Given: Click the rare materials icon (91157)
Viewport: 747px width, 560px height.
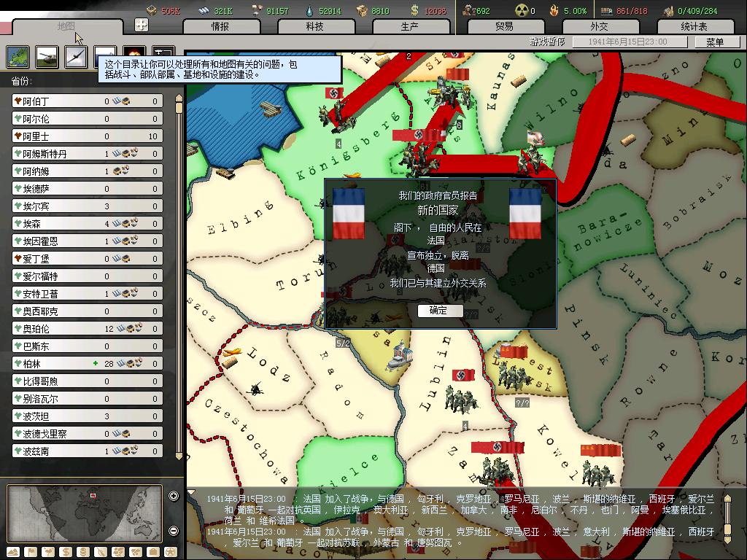Looking at the screenshot, I should tap(258, 10).
